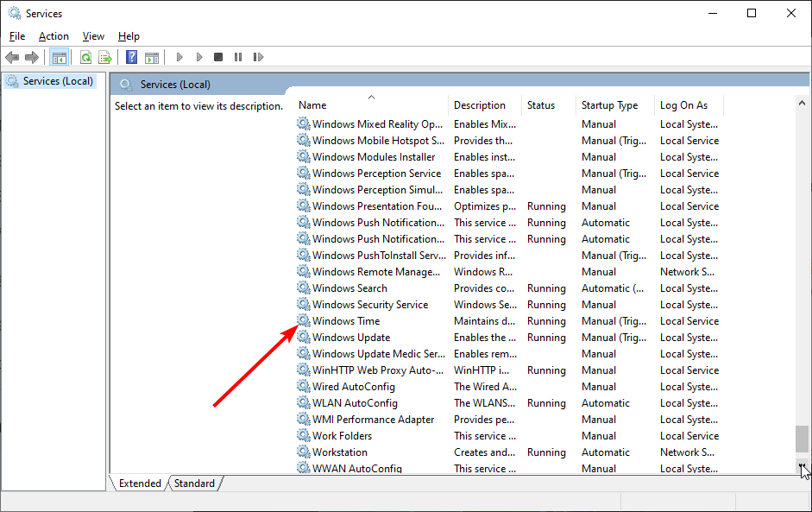Click Show/Hide Action Pane icon
Viewport: 812px width, 512px height.
[152, 57]
